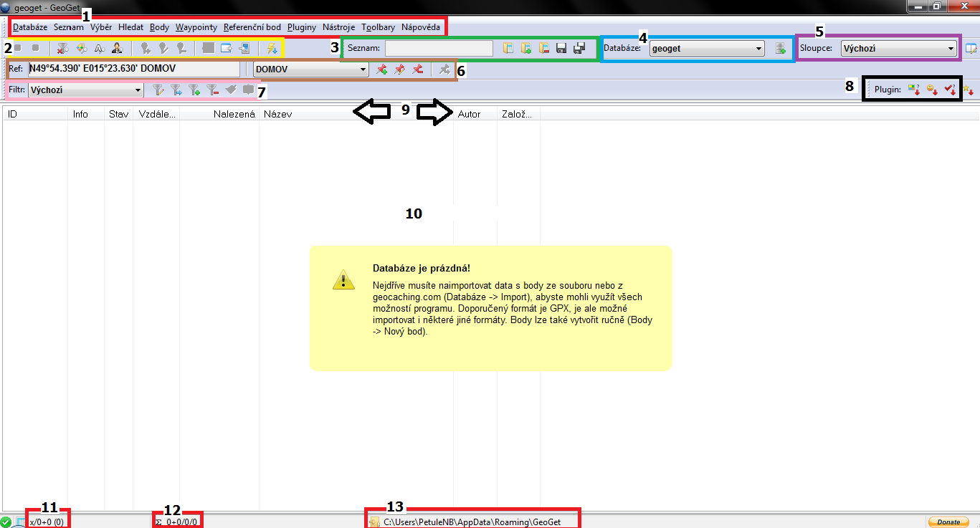
Task: Expand the Databáze geoget dropdown
Action: coord(707,49)
